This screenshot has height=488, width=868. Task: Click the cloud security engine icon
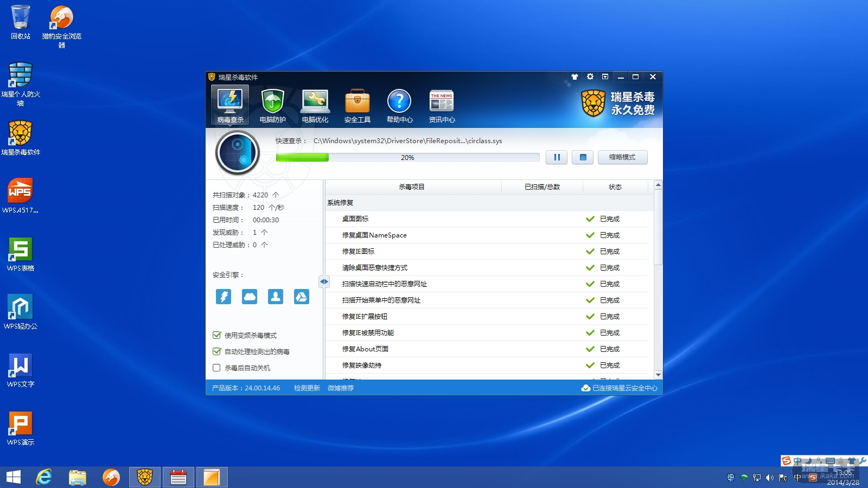tap(250, 297)
